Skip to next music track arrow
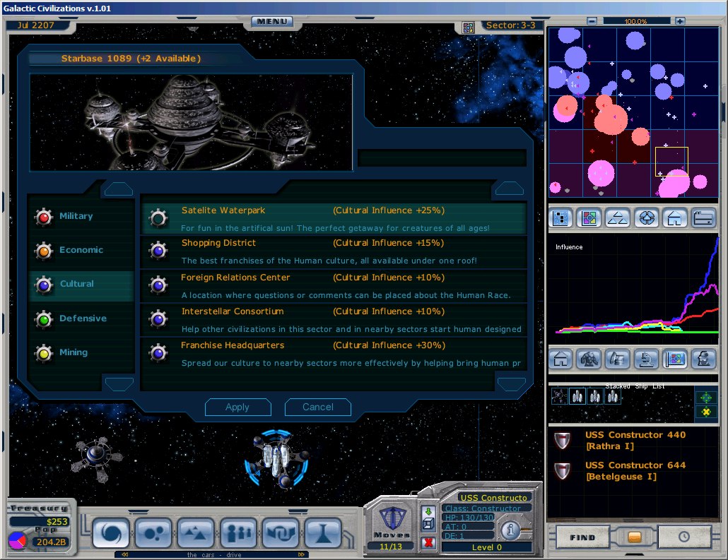Viewport: 728px width, 560px height. (x=301, y=554)
